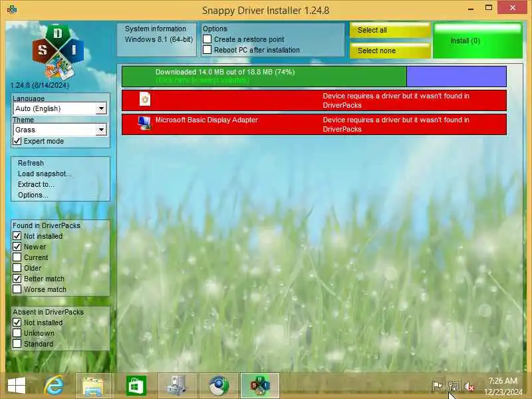Click the Snappy Driver Installer taskbar icon
The height and width of the screenshot is (399, 532).
pyautogui.click(x=260, y=386)
